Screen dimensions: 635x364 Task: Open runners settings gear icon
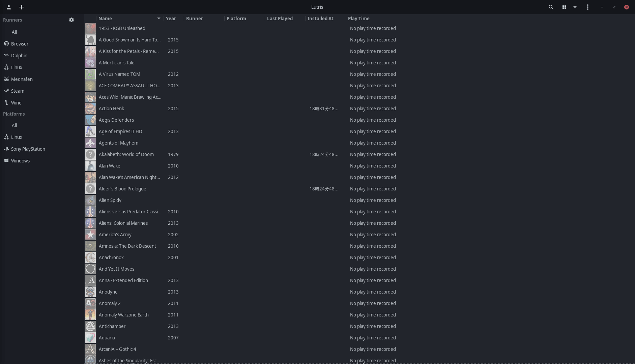(71, 20)
